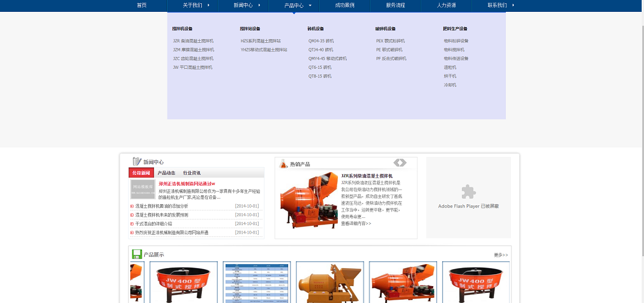The image size is (644, 303).
Task: Collapse the 产品中心 dropdown arrow
Action: pyautogui.click(x=310, y=5)
